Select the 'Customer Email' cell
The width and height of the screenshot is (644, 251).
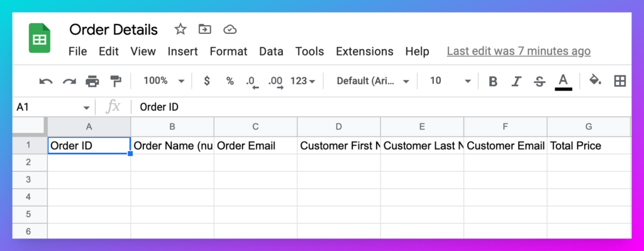tap(506, 145)
